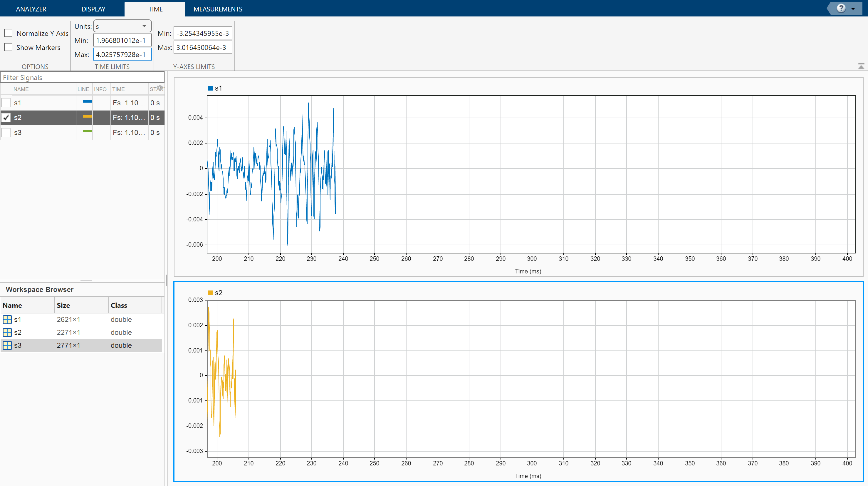This screenshot has width=868, height=486.
Task: Click the help question mark icon
Action: coord(841,9)
